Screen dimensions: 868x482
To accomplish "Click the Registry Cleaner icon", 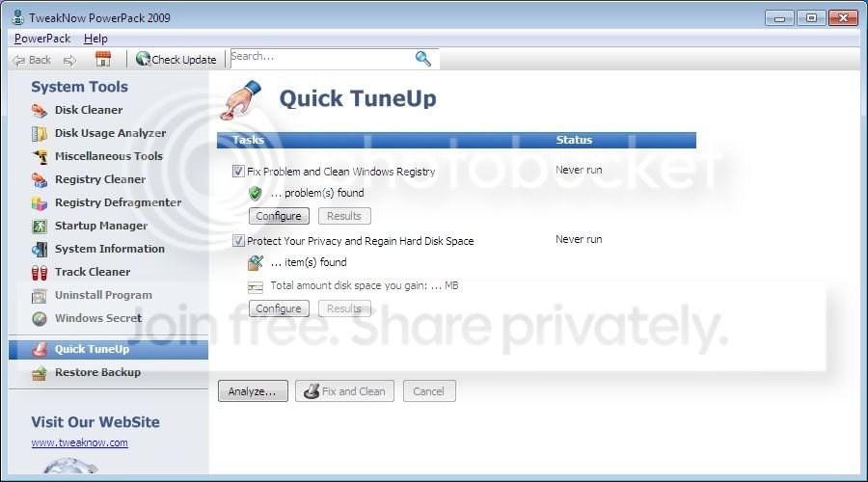I will 40,180.
